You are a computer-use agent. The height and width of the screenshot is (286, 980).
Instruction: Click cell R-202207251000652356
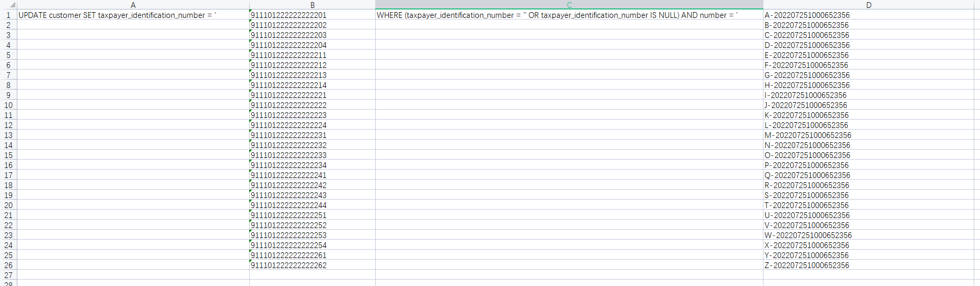869,185
